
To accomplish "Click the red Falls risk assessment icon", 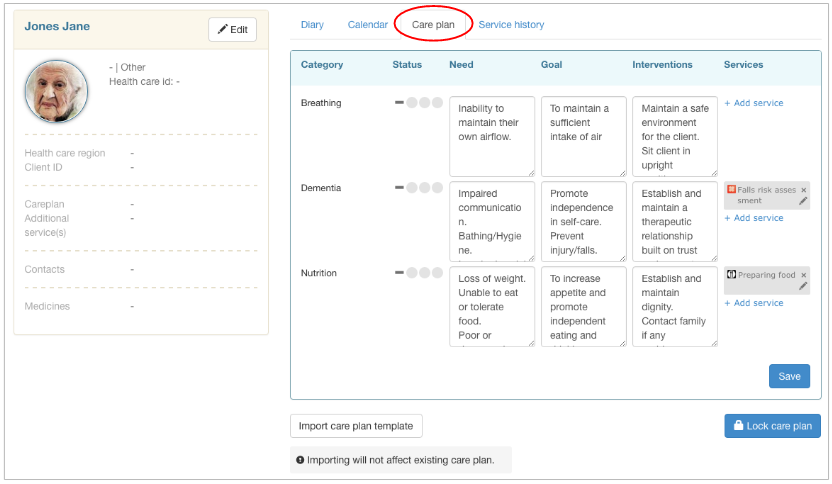I will click(731, 189).
